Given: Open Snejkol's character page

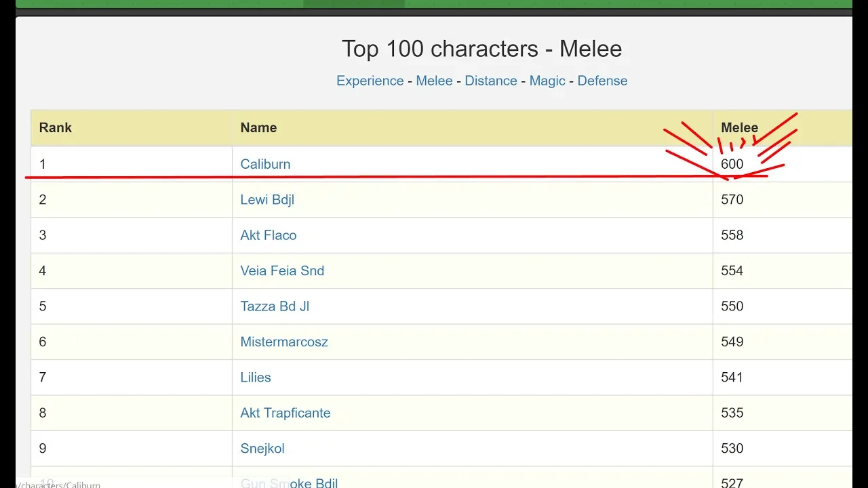Looking at the screenshot, I should point(262,449).
